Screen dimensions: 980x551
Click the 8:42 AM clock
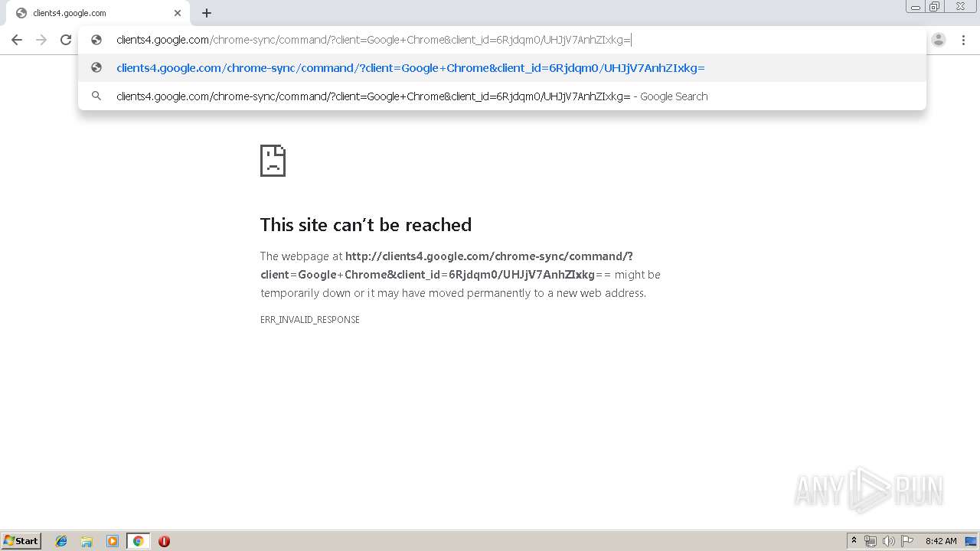point(941,541)
